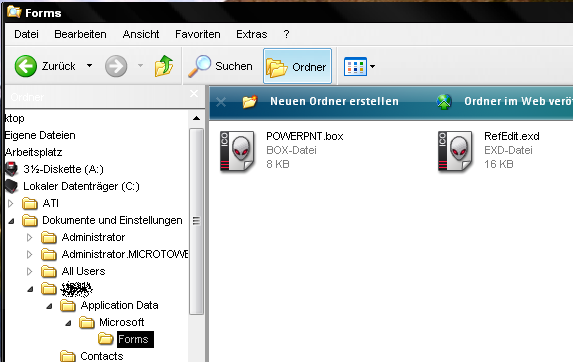
Task: Click the folder tree scrollbar thumb
Action: click(x=196, y=221)
